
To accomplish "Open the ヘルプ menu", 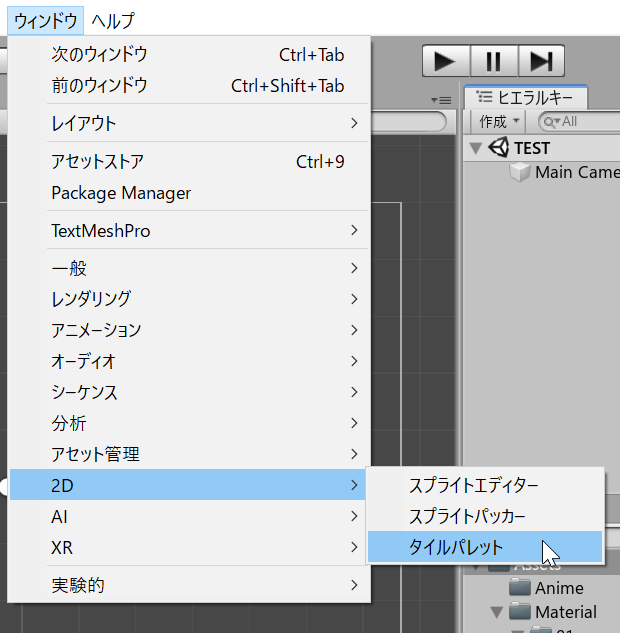I will (x=113, y=21).
